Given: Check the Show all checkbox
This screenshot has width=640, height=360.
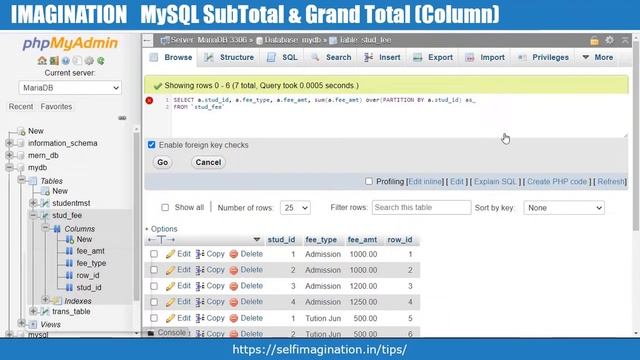Looking at the screenshot, I should click(x=165, y=207).
